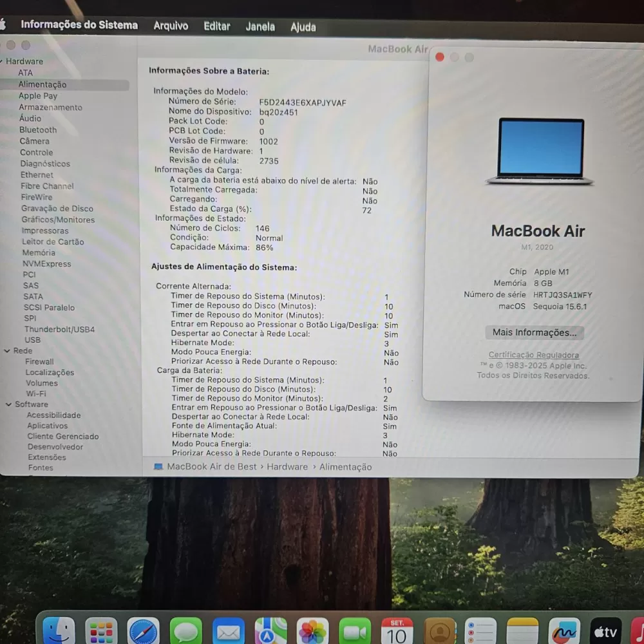Select Controle in the sidebar
644x644 pixels.
pos(37,153)
